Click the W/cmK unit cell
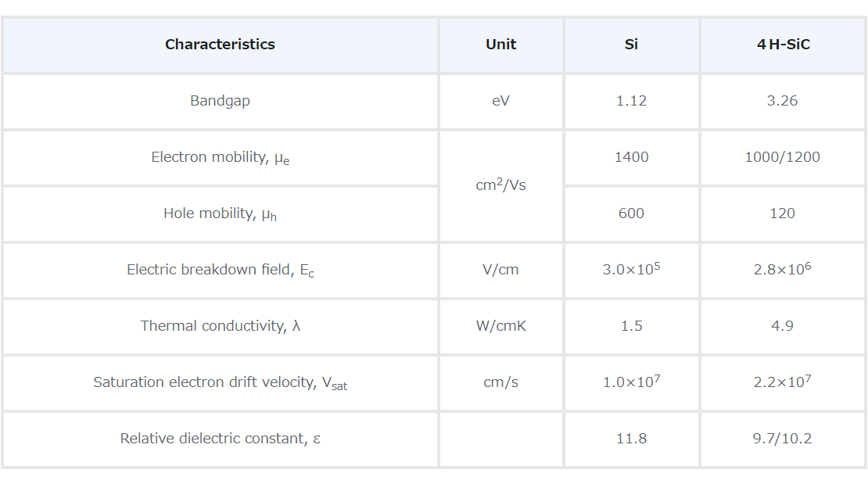868x484 pixels. [500, 325]
